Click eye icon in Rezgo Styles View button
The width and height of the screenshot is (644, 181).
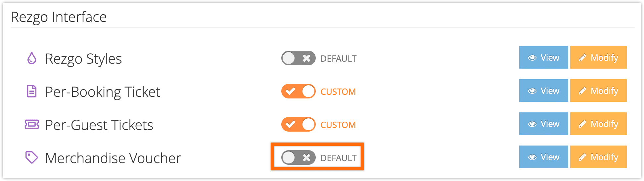(x=532, y=58)
